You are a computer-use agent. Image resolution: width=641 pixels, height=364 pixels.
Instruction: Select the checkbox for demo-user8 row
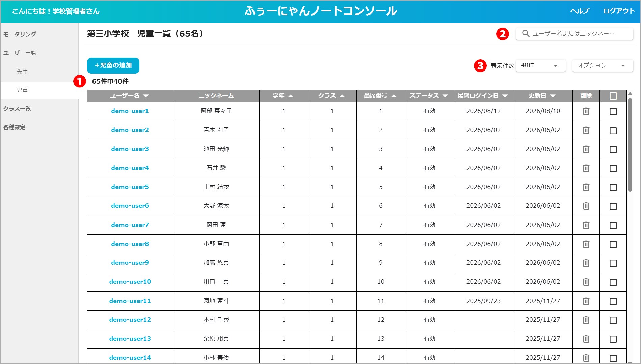tap(613, 244)
